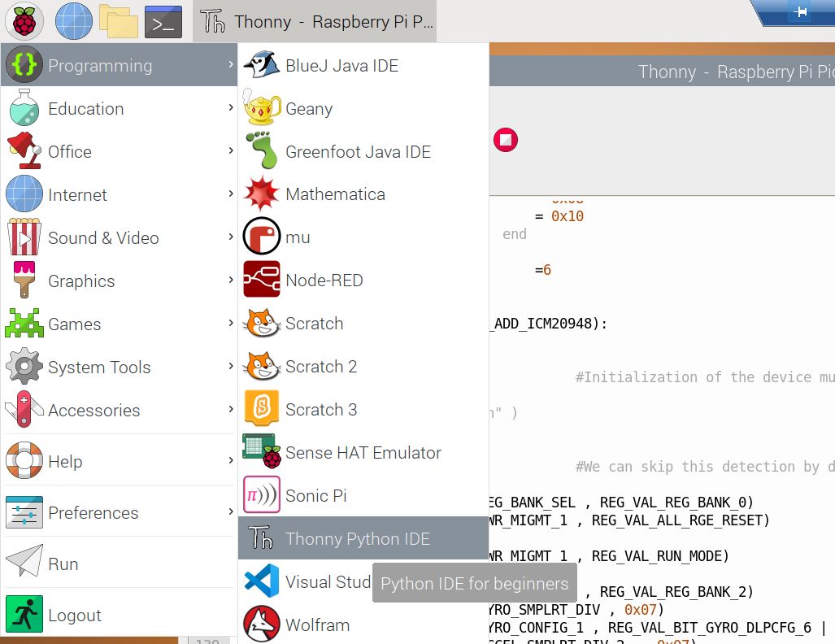Open Mathematica from the submenu
835x644 pixels.
[363, 194]
